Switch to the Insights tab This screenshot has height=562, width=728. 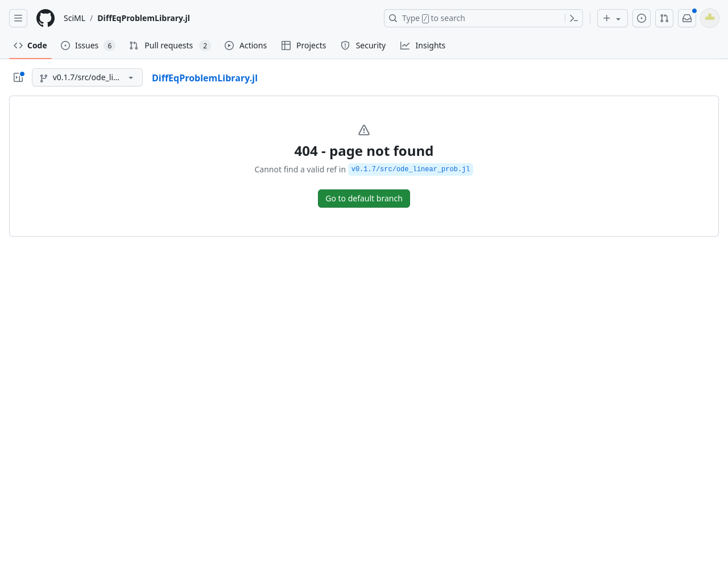[x=423, y=46]
